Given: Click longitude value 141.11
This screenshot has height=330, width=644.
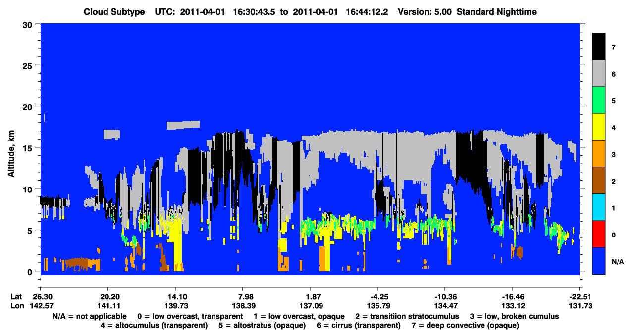Looking at the screenshot, I should tap(107, 306).
